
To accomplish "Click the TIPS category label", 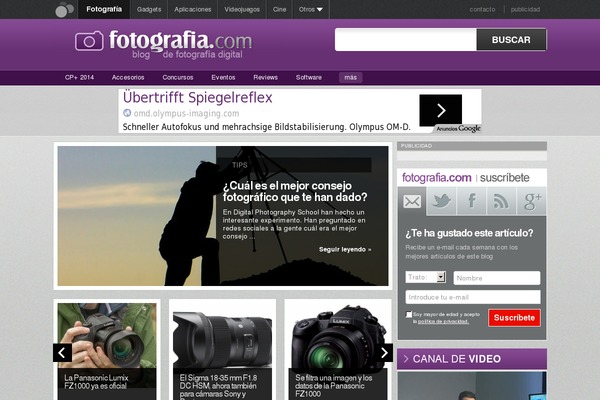I will tap(240, 165).
